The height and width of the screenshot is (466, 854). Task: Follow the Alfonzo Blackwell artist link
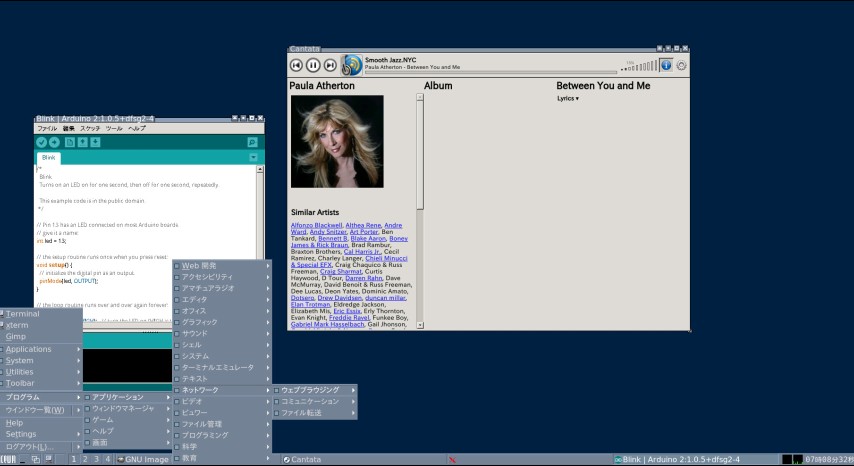(x=316, y=225)
